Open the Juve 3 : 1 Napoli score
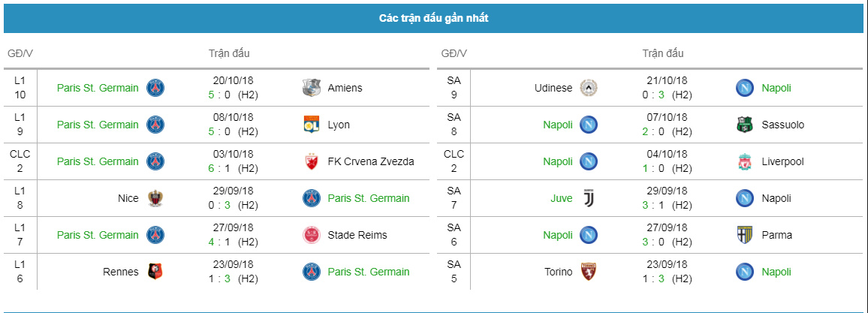Viewport: 868px width, 313px height. pyautogui.click(x=653, y=205)
